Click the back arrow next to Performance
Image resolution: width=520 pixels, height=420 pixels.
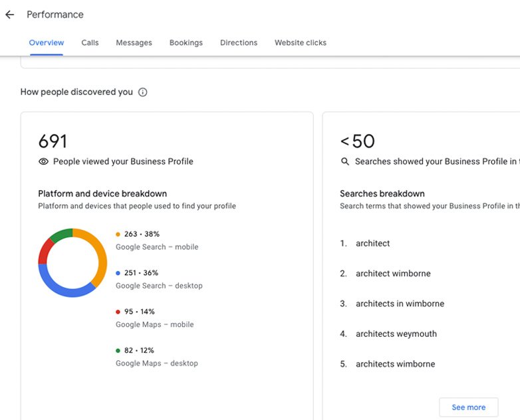(9, 15)
